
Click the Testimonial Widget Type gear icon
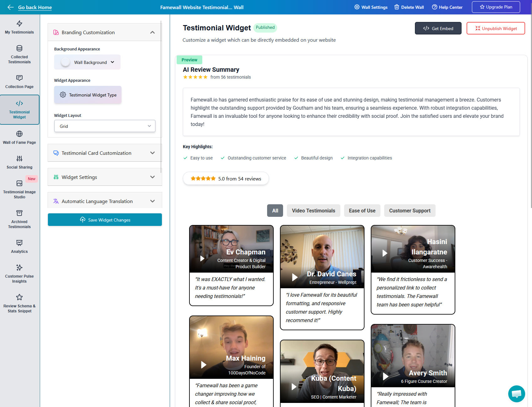pos(63,95)
